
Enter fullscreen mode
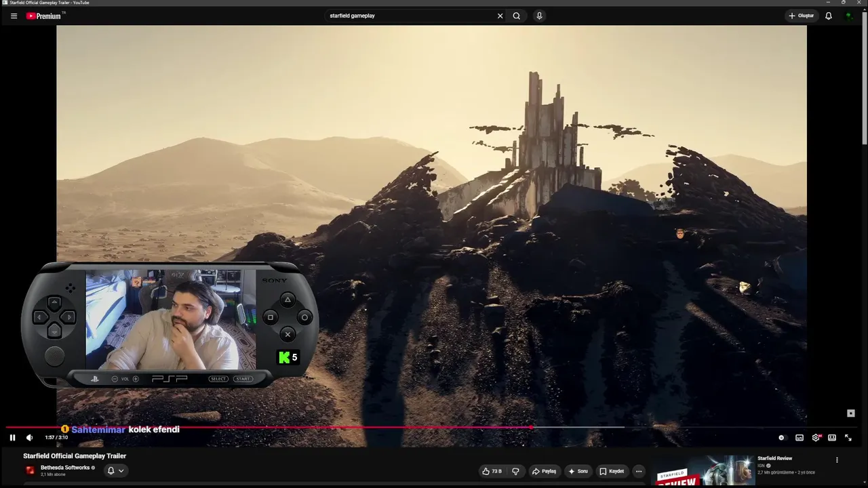(848, 438)
